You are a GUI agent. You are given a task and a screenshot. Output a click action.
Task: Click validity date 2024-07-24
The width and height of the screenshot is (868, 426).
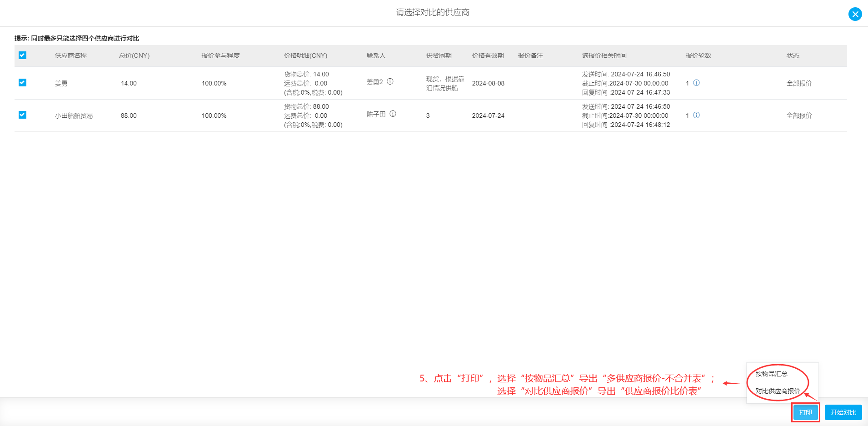pyautogui.click(x=488, y=115)
